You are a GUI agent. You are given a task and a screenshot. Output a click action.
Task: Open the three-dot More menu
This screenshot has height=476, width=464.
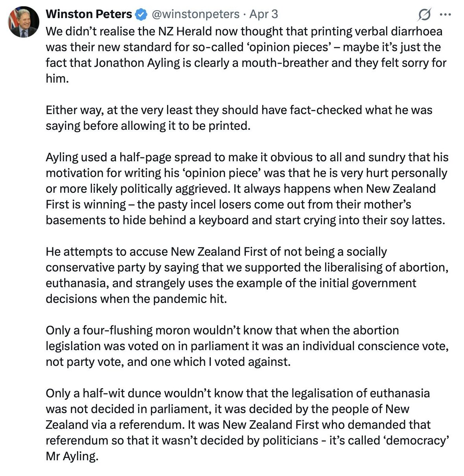point(445,15)
